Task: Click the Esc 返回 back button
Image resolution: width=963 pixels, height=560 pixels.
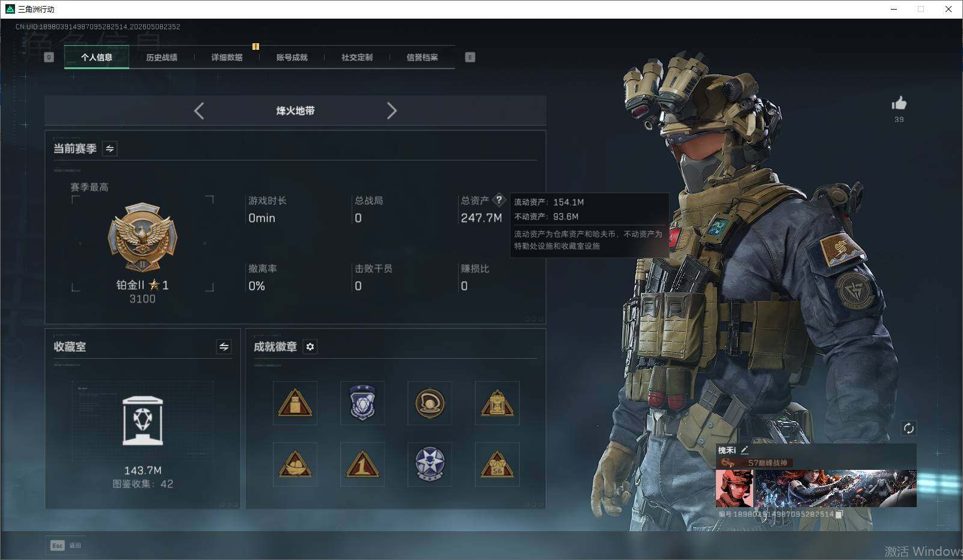Action: pos(66,546)
